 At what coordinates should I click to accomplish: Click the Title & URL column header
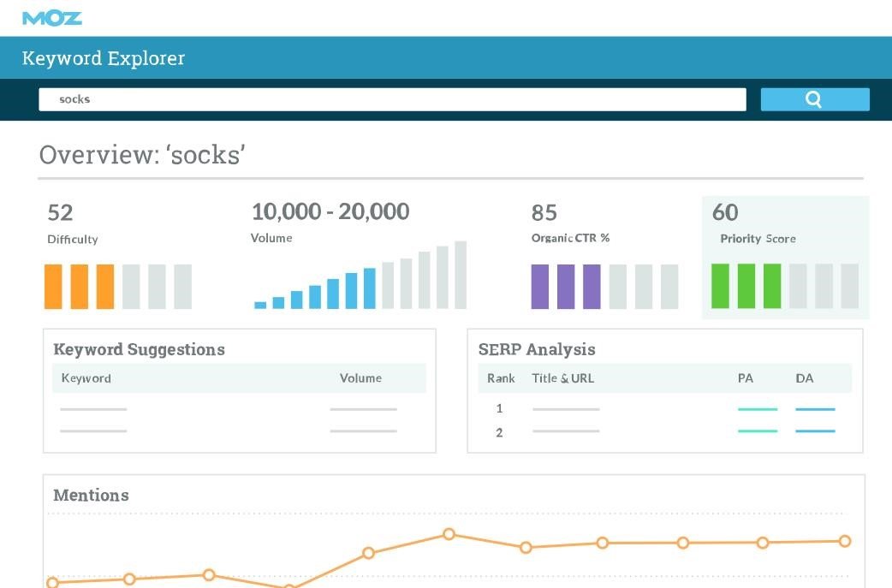coord(562,378)
